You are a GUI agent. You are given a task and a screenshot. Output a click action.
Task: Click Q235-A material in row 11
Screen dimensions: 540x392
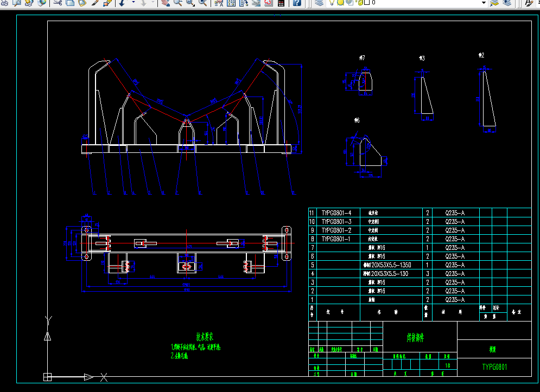pos(455,213)
